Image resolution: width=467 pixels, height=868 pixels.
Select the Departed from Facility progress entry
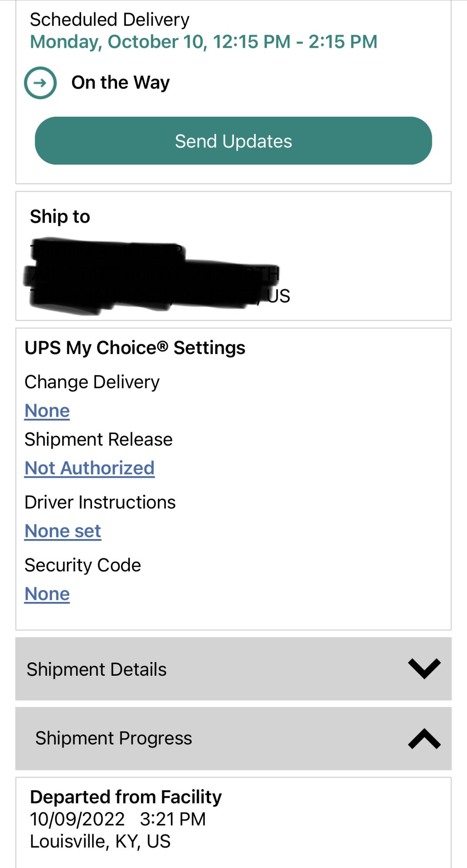(126, 797)
